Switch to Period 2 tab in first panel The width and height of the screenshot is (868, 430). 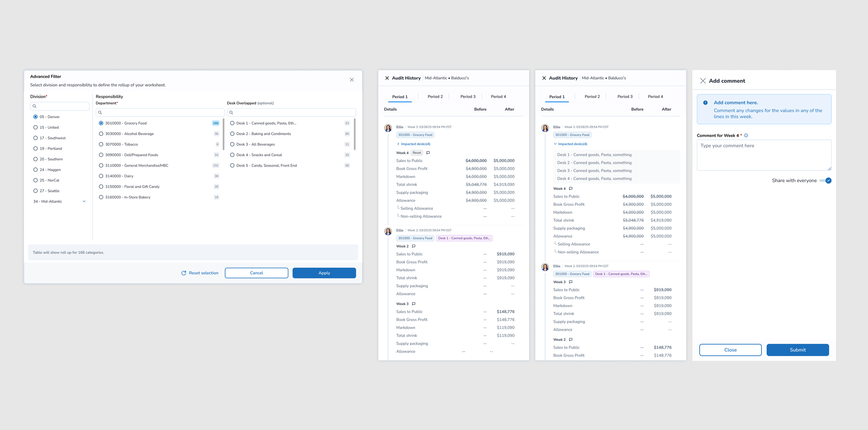point(435,97)
